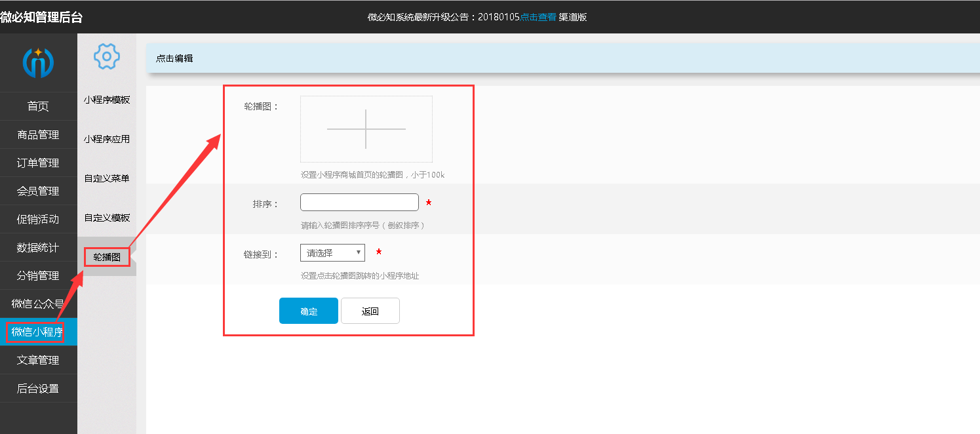980x434 pixels.
Task: Open 小程序模板 from the settings menu
Action: 105,100
